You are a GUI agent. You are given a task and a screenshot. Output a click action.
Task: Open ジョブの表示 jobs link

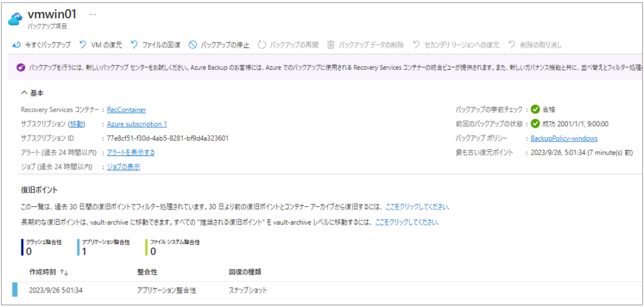point(123,167)
